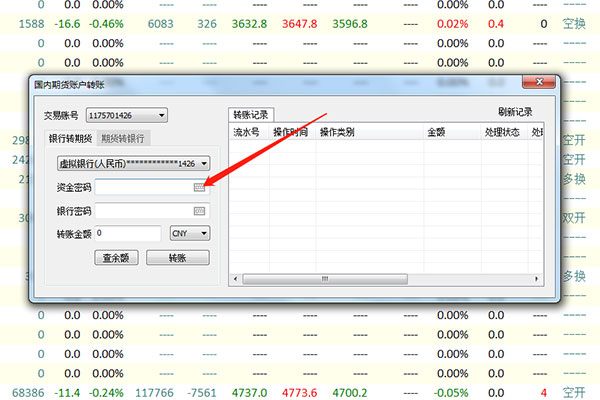
Task: Click the scrollbar left arrow in records
Action: [235, 279]
